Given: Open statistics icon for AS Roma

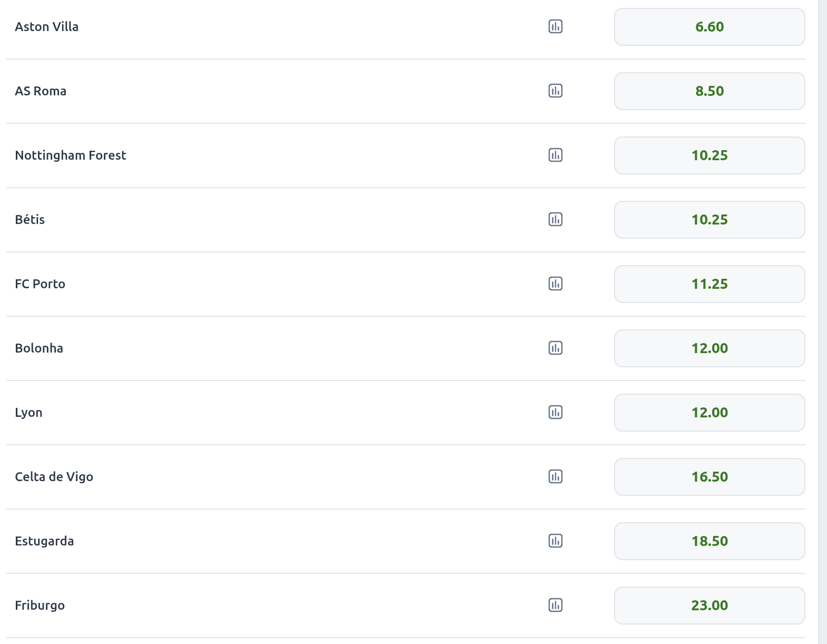Looking at the screenshot, I should coord(556,91).
